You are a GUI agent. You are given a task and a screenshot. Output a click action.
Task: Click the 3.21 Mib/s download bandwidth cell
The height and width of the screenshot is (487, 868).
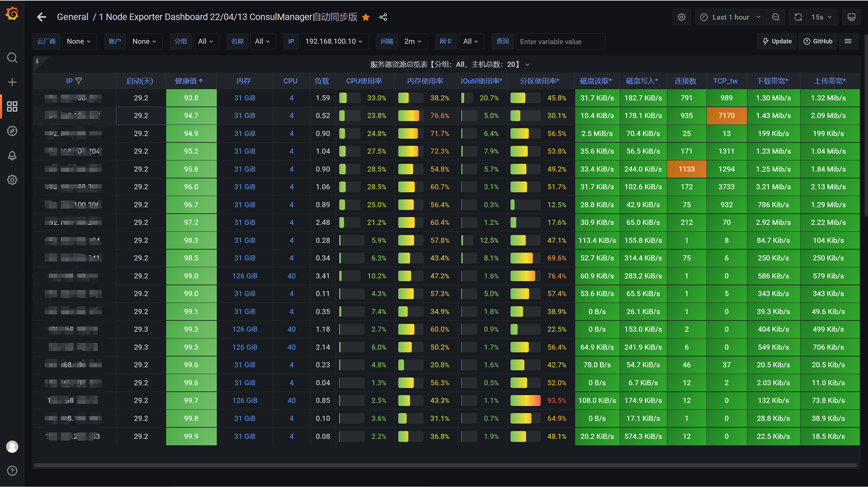coord(773,187)
